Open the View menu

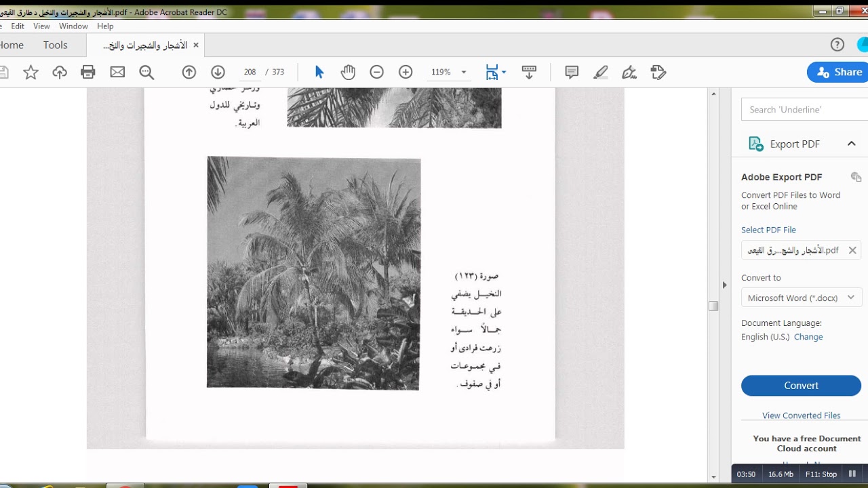(x=41, y=26)
